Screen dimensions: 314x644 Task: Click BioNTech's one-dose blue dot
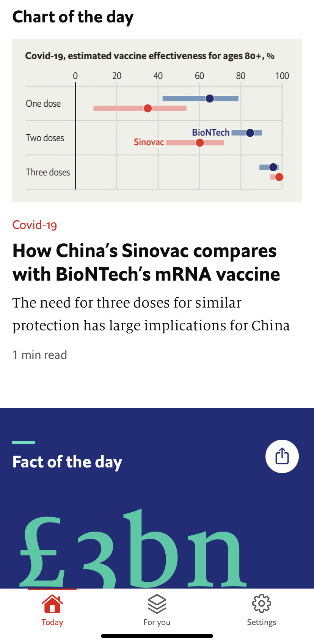point(210,99)
